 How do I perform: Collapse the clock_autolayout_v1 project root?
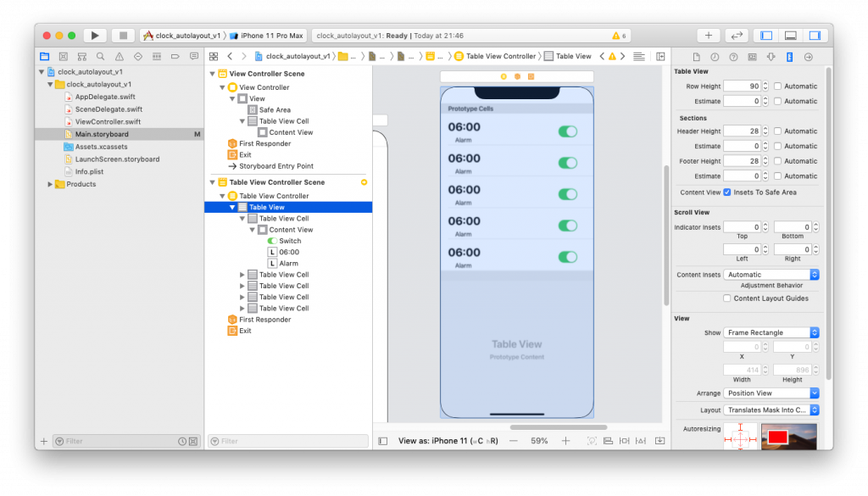[x=42, y=72]
